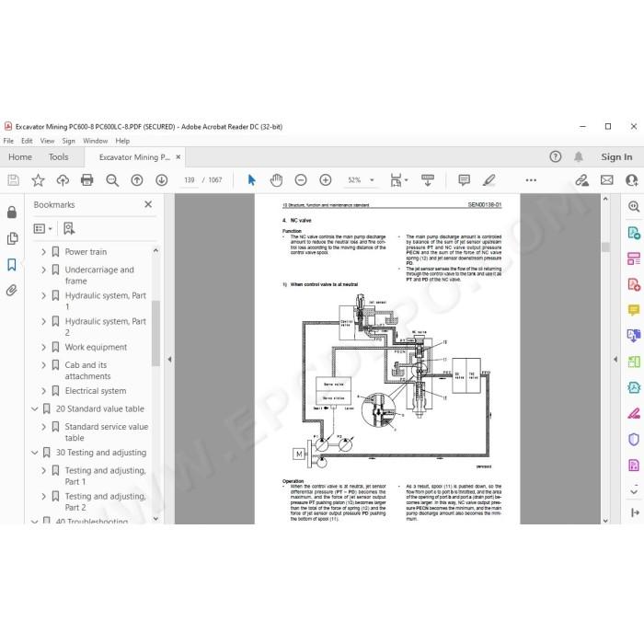Bookmark this file with star icon
Viewport: 644px width, 644px height.
click(38, 180)
